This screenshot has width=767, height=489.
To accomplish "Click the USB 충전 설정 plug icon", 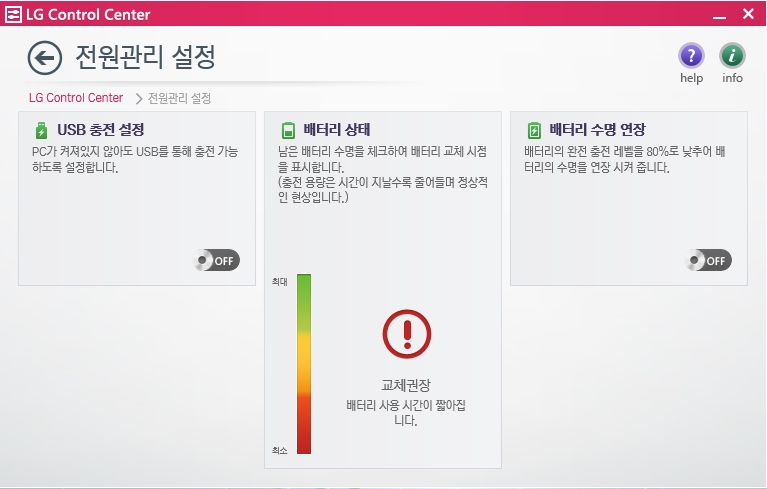I will point(41,130).
